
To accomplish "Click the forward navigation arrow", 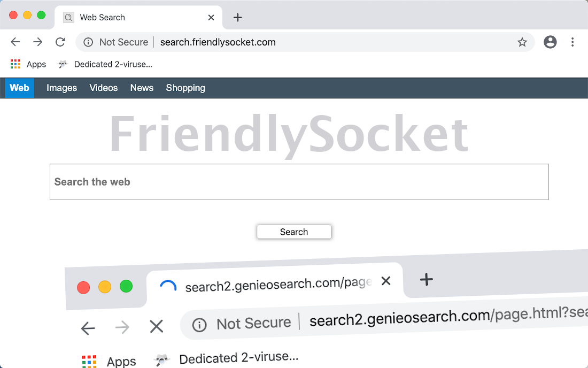I will click(x=37, y=42).
